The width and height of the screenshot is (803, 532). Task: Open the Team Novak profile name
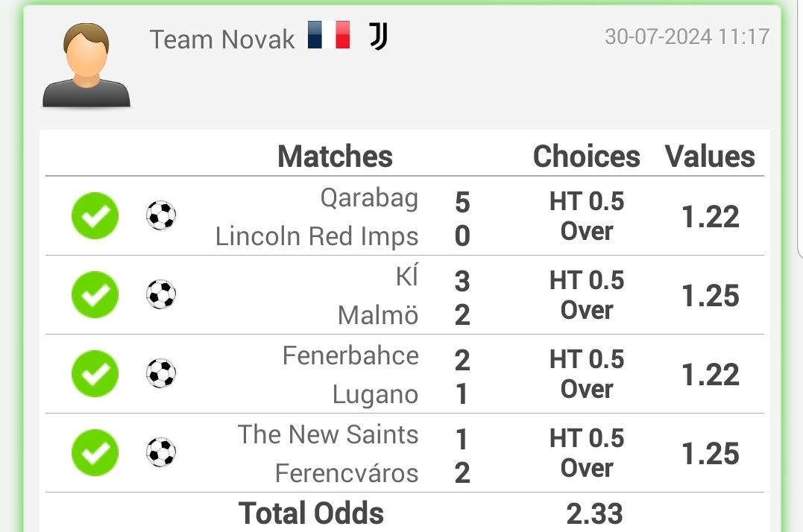(221, 39)
